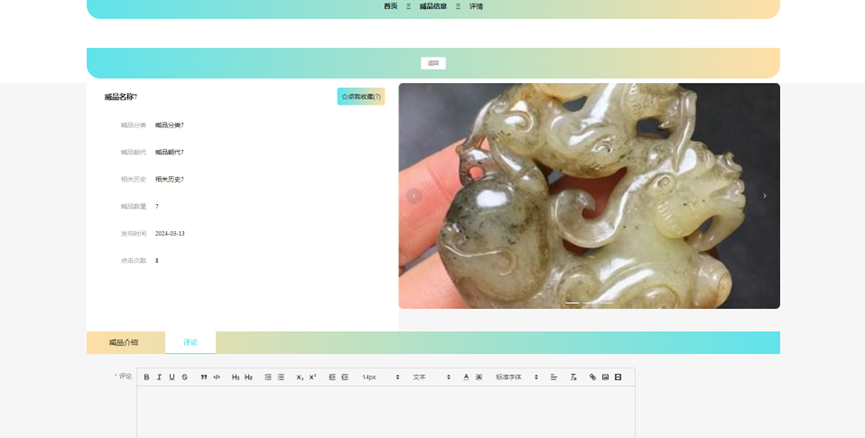Insert a bulleted list
This screenshot has height=438, width=865.
click(281, 377)
